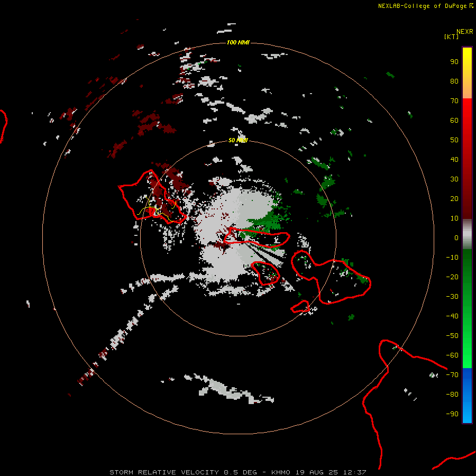Click the 100 NMI range ring label
The width and height of the screenshot is (476, 476).
[238, 42]
